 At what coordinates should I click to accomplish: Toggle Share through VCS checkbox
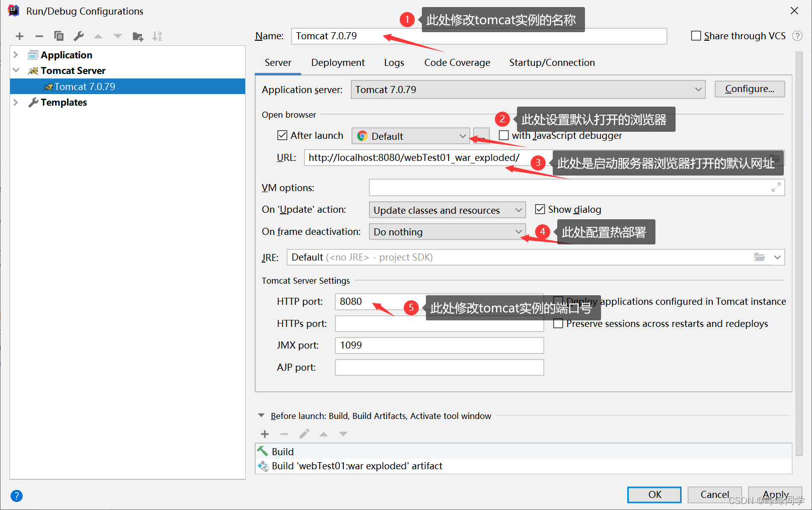pos(696,36)
